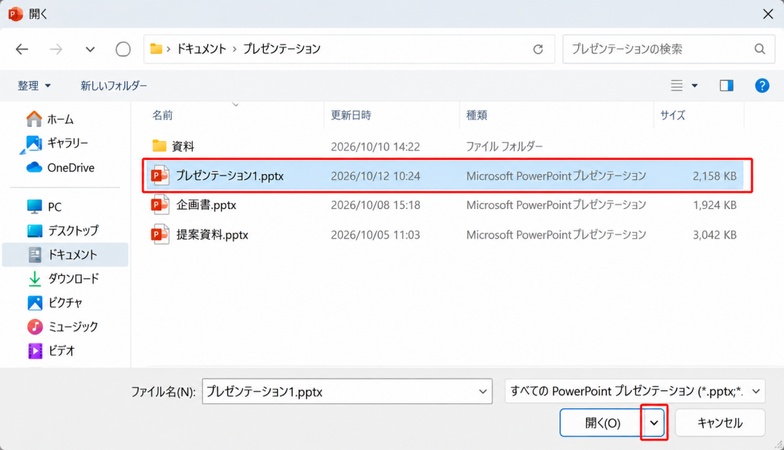
Task: Select the highlighted ドキュメント sidebar item
Action: [x=65, y=254]
